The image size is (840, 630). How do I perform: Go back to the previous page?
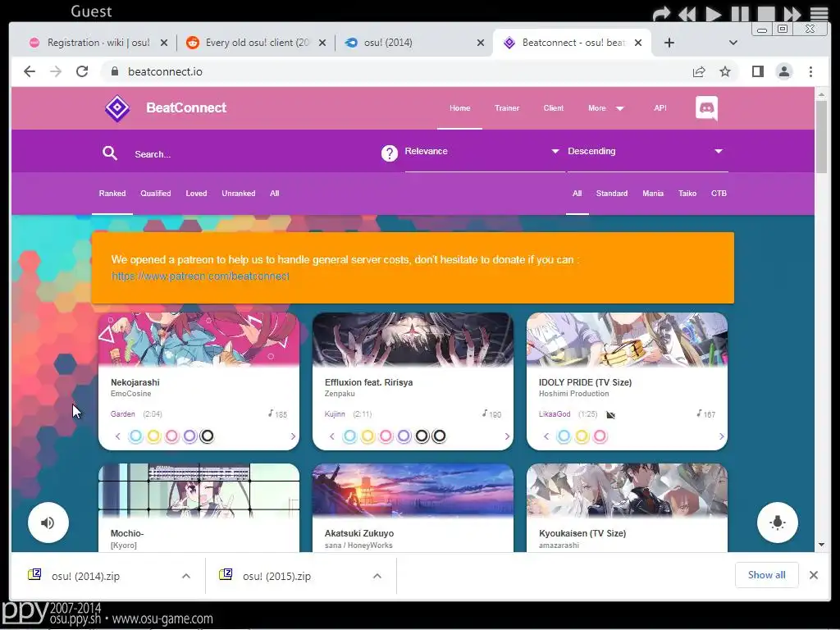(x=30, y=71)
